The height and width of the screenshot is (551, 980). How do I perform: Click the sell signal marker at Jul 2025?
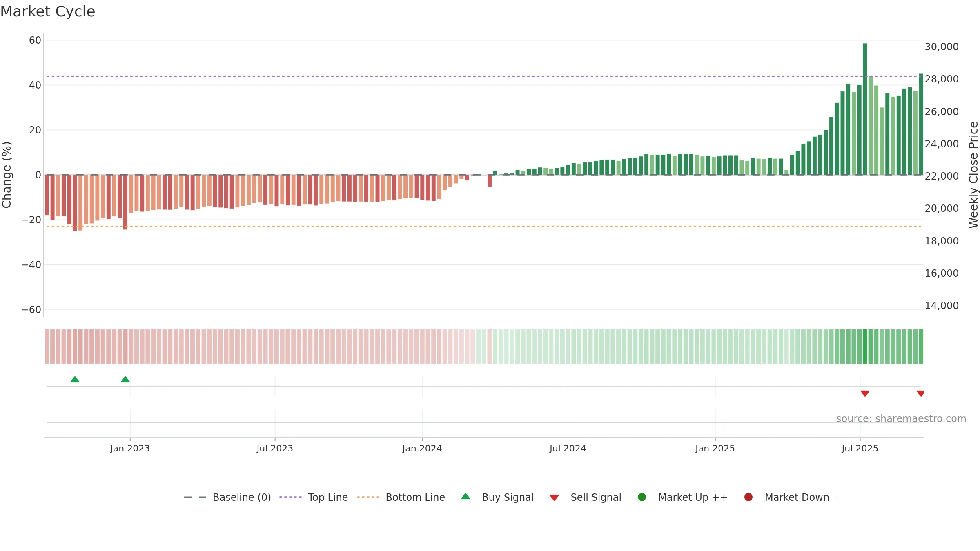[x=865, y=393]
